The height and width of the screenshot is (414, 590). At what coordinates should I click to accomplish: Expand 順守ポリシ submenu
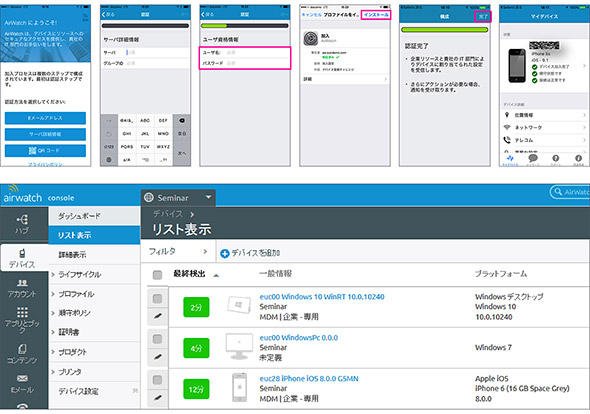pos(53,313)
